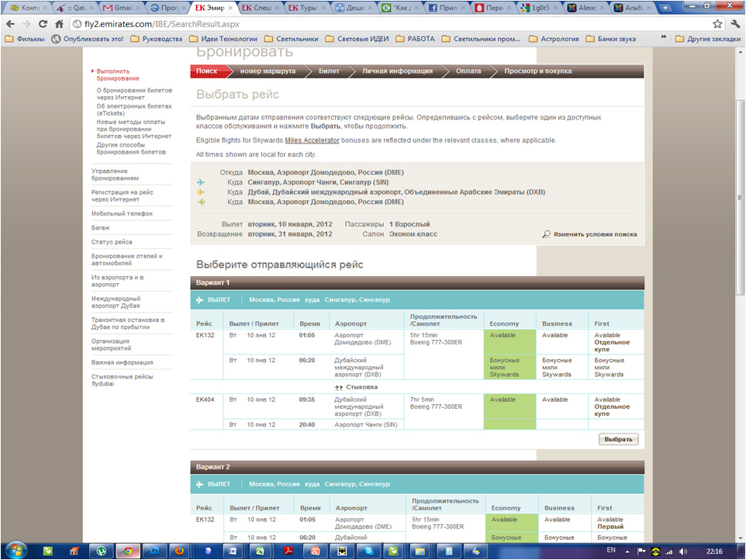Open the Статус рейса sidebar link
Image resolution: width=746 pixels, height=560 pixels.
pyautogui.click(x=112, y=242)
